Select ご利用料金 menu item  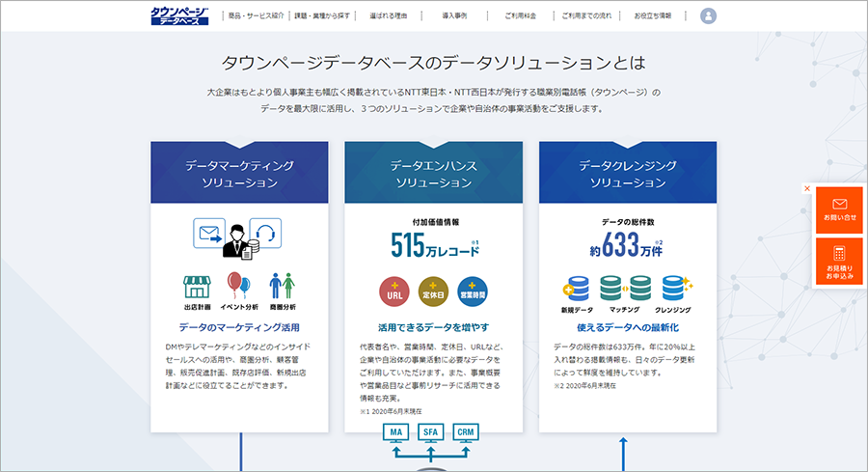(521, 15)
